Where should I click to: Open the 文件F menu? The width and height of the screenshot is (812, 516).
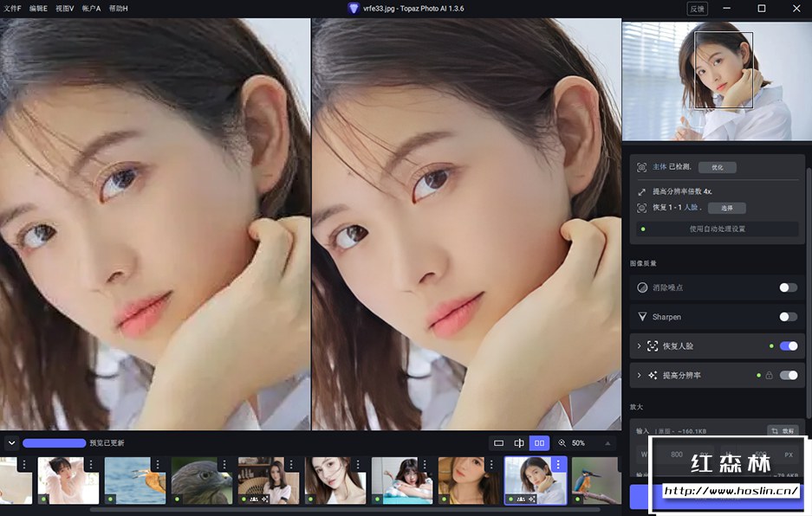pyautogui.click(x=12, y=8)
